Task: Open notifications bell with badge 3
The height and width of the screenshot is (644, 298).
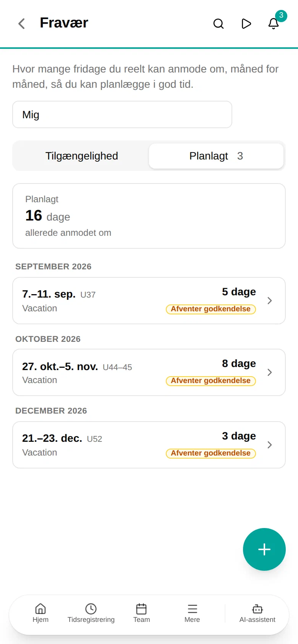Action: coord(274,24)
